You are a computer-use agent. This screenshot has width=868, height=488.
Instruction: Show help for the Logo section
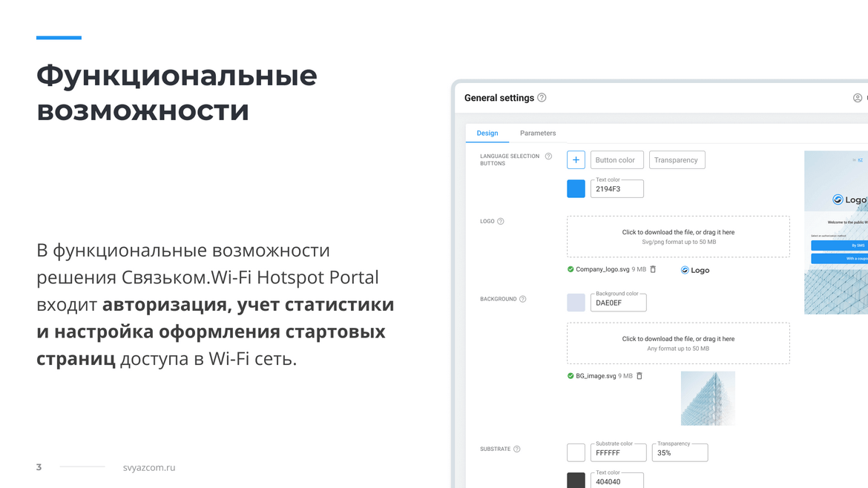(x=501, y=221)
